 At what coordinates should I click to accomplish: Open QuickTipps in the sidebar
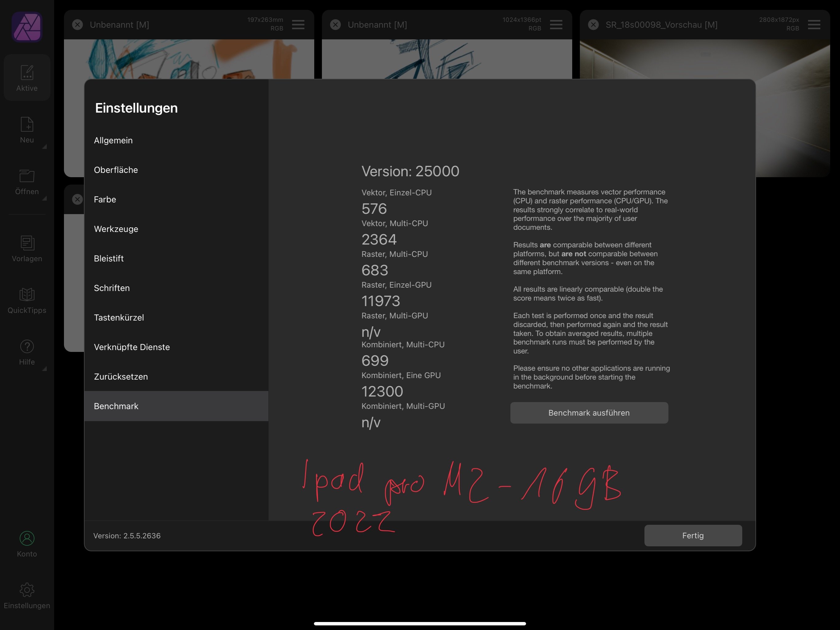tap(26, 301)
